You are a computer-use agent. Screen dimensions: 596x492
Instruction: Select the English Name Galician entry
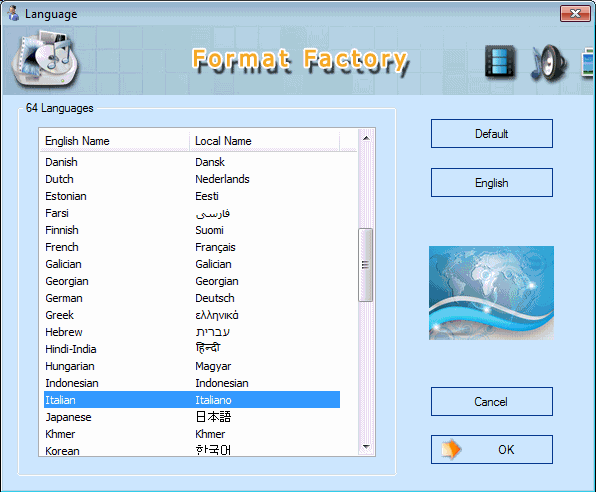63,264
